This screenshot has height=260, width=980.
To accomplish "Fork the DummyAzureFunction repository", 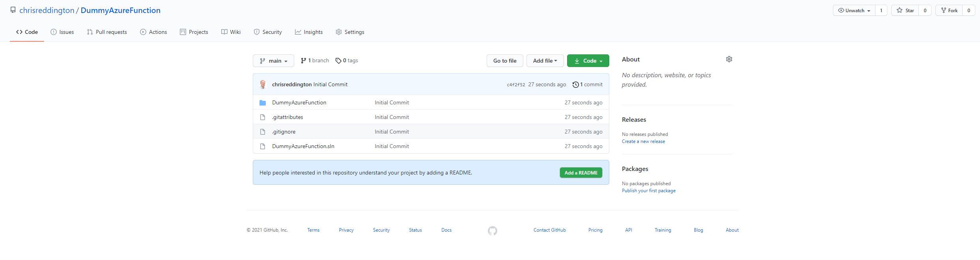I will (x=949, y=11).
